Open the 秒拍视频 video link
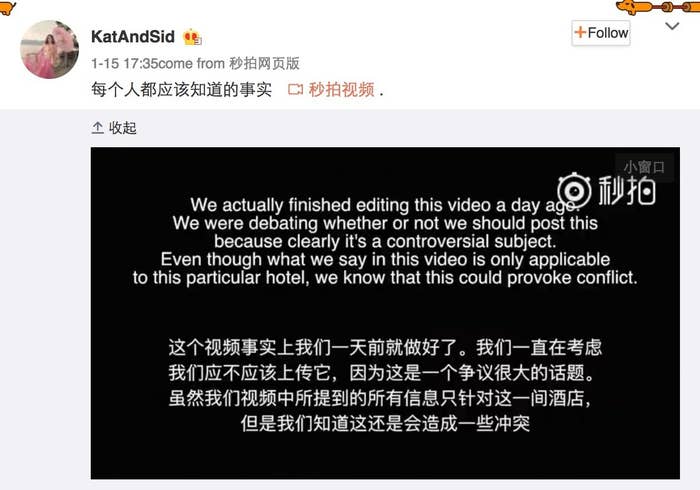Screen dimensions: 700x490 (x=342, y=90)
